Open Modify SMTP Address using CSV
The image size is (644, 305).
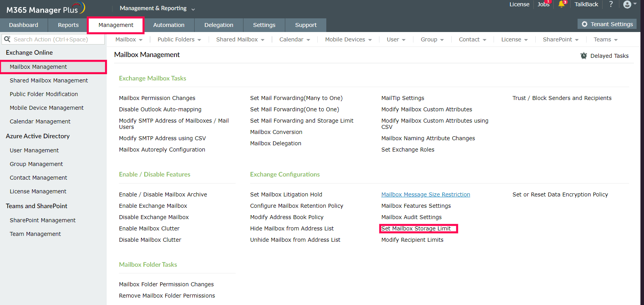(163, 138)
